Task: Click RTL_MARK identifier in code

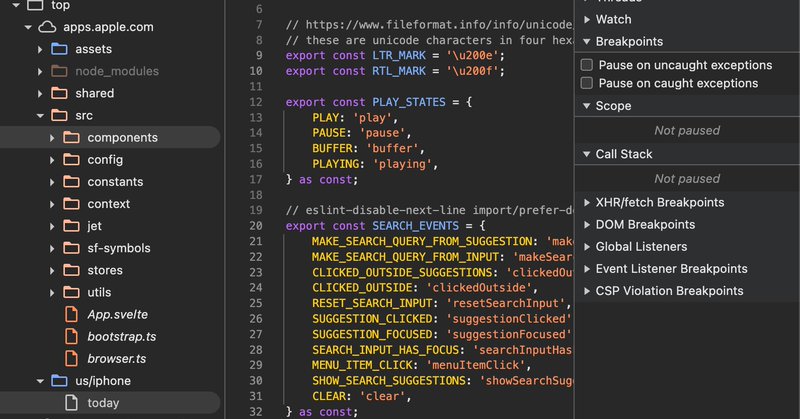Action: pos(399,71)
